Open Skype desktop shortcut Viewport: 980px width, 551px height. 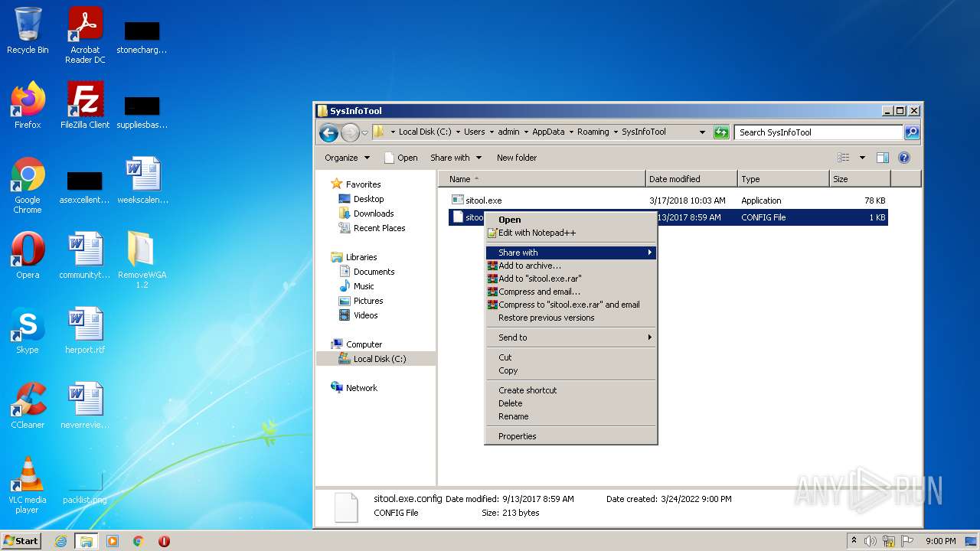tap(28, 330)
